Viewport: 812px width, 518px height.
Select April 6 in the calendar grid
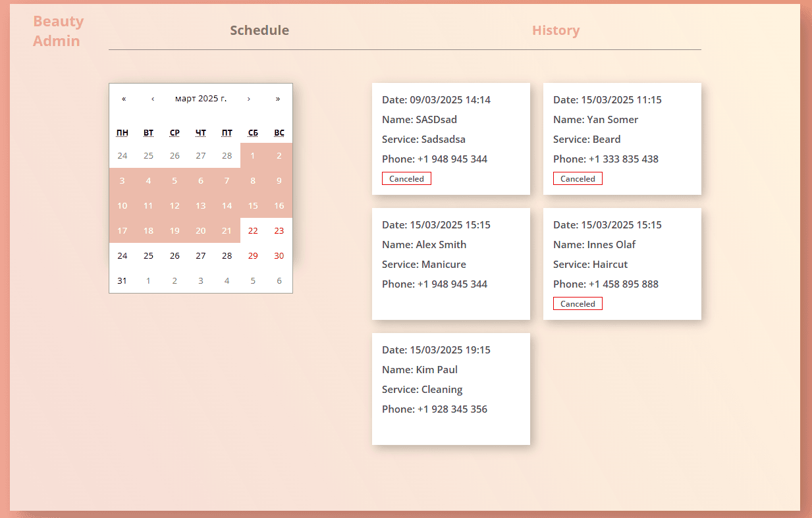[279, 280]
